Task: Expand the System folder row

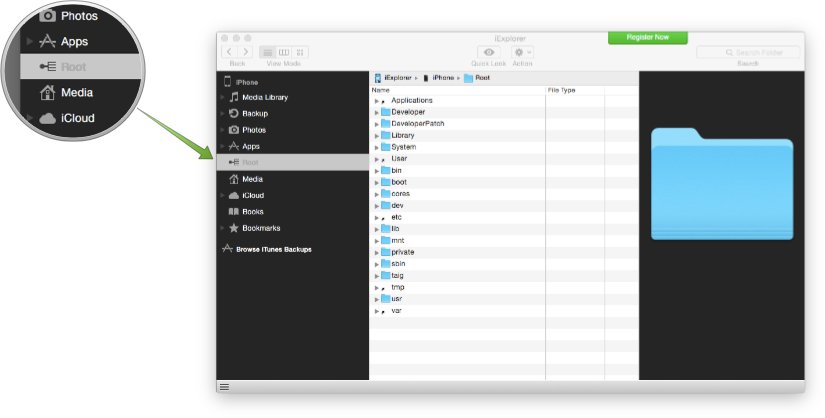Action: click(x=377, y=147)
